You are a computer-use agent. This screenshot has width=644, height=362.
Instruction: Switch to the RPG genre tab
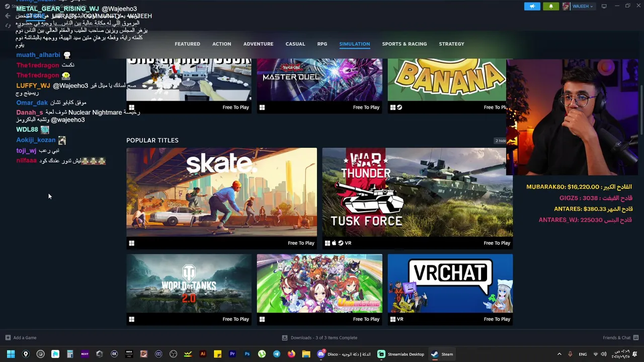(322, 44)
